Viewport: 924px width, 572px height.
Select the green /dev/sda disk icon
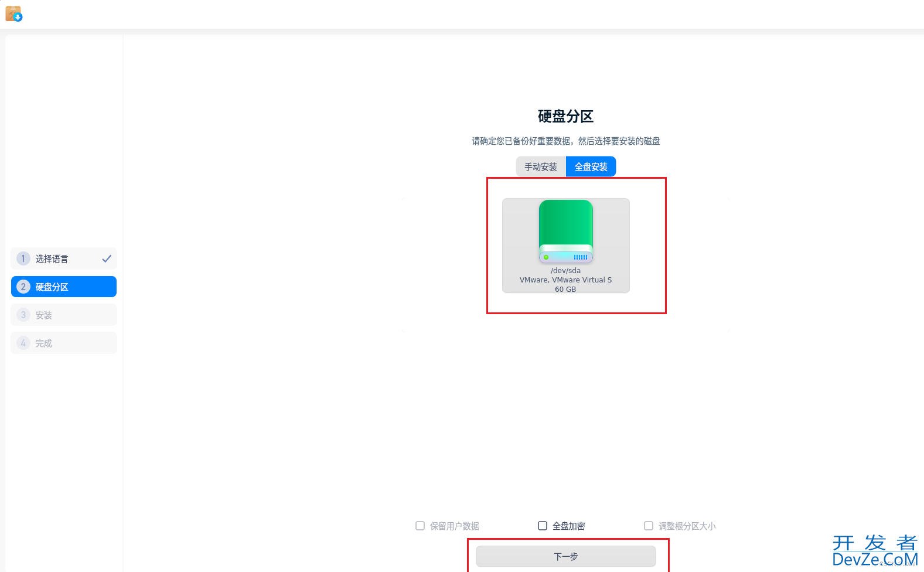565,231
